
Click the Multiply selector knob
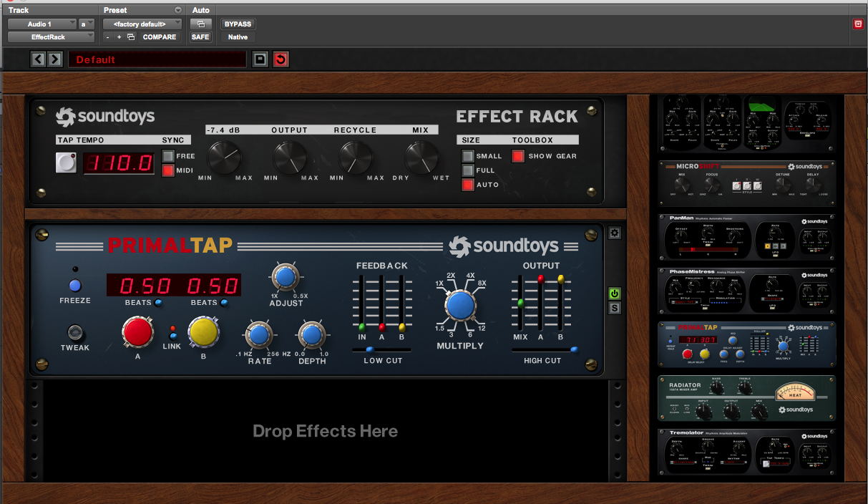pyautogui.click(x=460, y=306)
